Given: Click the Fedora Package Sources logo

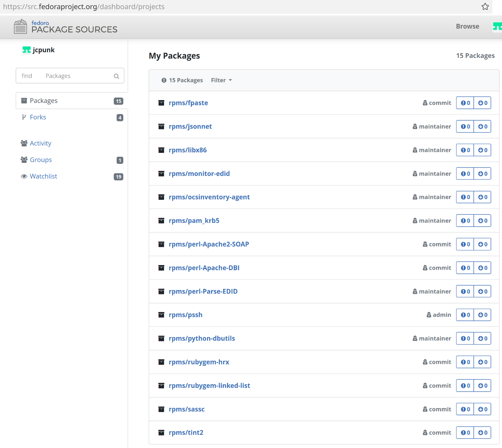Looking at the screenshot, I should coord(65,27).
